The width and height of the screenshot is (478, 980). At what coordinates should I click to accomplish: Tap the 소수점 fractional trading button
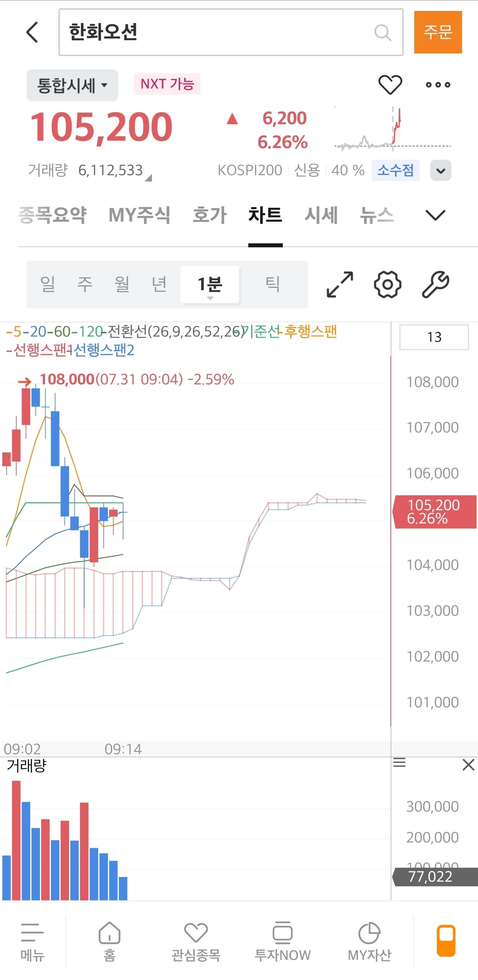[x=395, y=170]
